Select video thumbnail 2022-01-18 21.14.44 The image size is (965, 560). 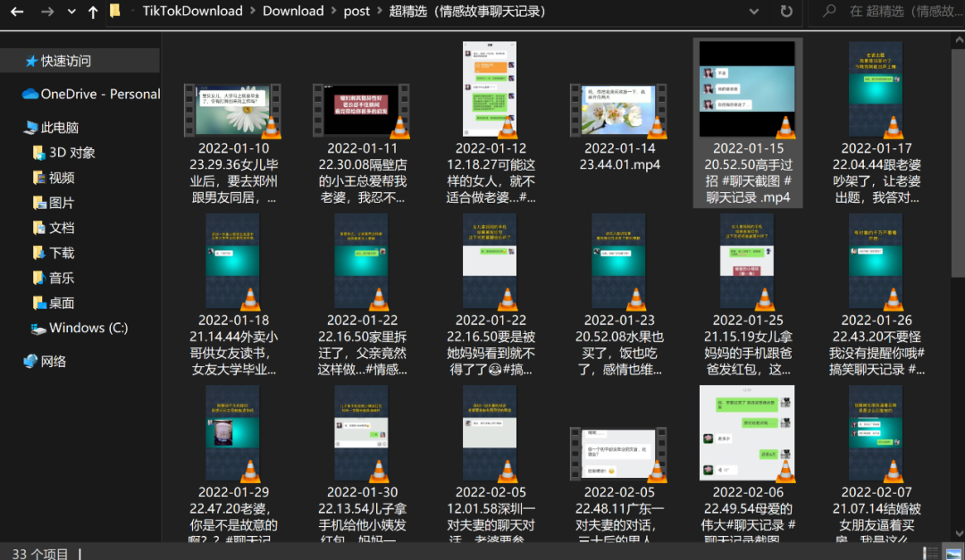tap(232, 261)
